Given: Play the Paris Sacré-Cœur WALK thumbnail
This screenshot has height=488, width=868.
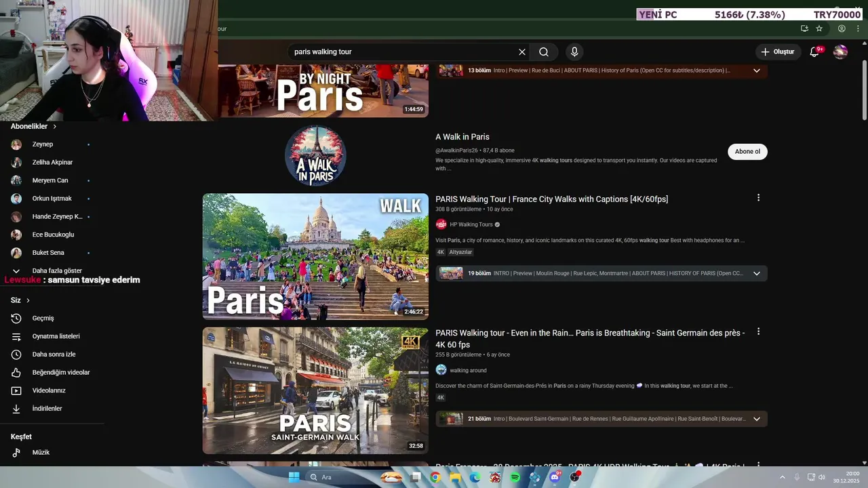Looking at the screenshot, I should pos(315,257).
